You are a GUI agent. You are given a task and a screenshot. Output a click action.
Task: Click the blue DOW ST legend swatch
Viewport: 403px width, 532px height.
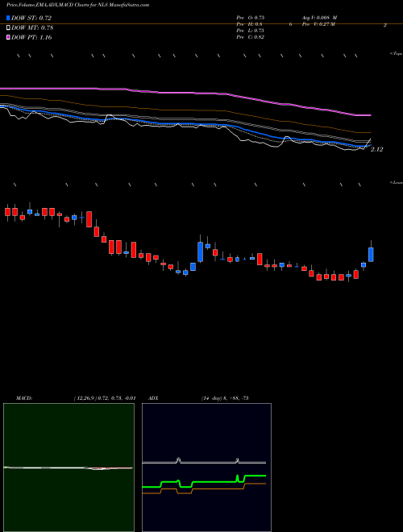coord(8,18)
